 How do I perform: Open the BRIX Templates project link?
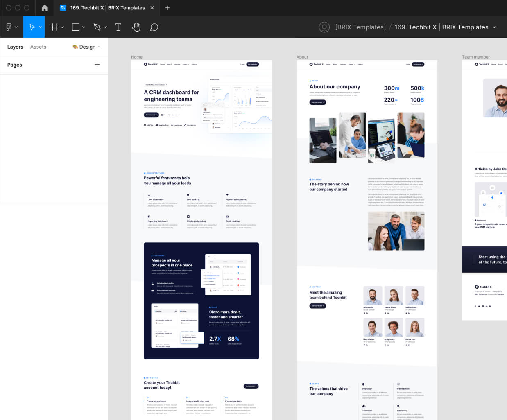coord(360,27)
